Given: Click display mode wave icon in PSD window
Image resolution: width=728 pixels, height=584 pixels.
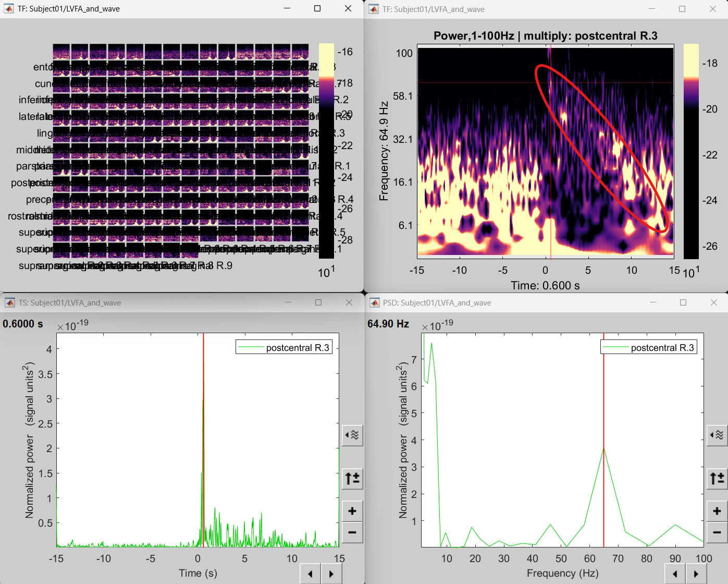Looking at the screenshot, I should [717, 435].
